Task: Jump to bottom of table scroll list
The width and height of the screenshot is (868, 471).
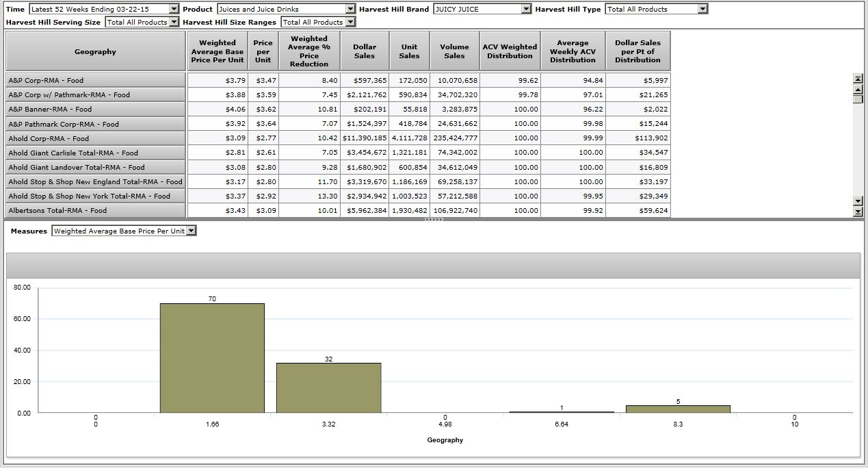Action: 858,212
